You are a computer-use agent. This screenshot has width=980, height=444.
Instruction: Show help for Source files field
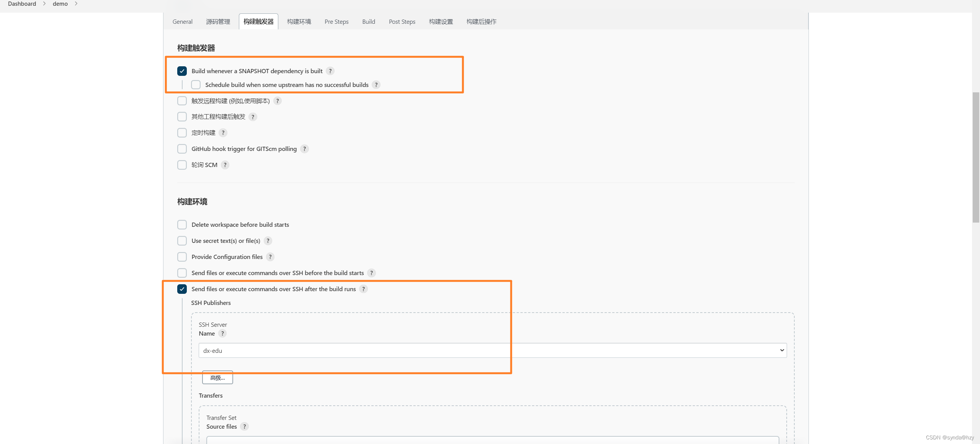[245, 426]
